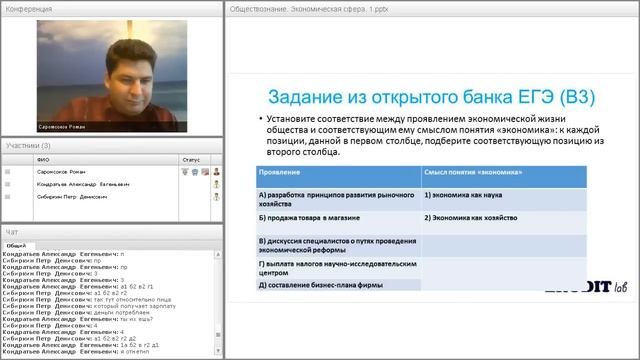Click chat message 'деньги потребляем'
The height and width of the screenshot is (360, 640).
click(x=122, y=313)
